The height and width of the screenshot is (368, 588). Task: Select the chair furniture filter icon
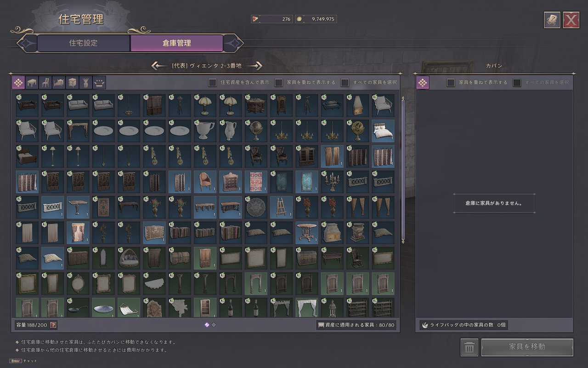tap(45, 83)
